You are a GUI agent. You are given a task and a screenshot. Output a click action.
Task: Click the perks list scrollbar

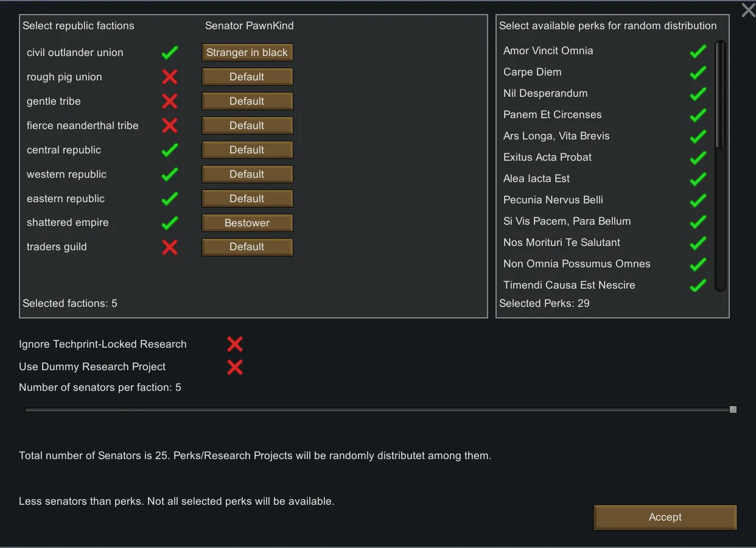pyautogui.click(x=720, y=94)
